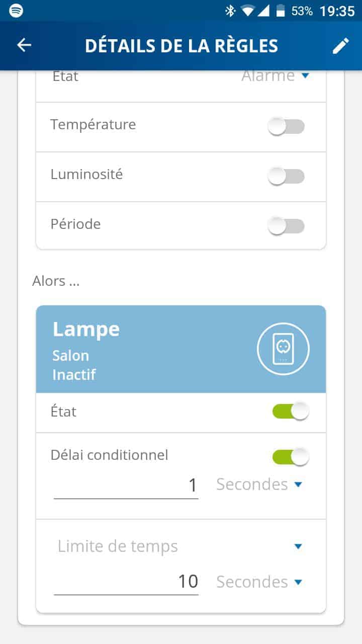Tap the time limit field showing 10
This screenshot has height=644, width=362.
point(126,582)
